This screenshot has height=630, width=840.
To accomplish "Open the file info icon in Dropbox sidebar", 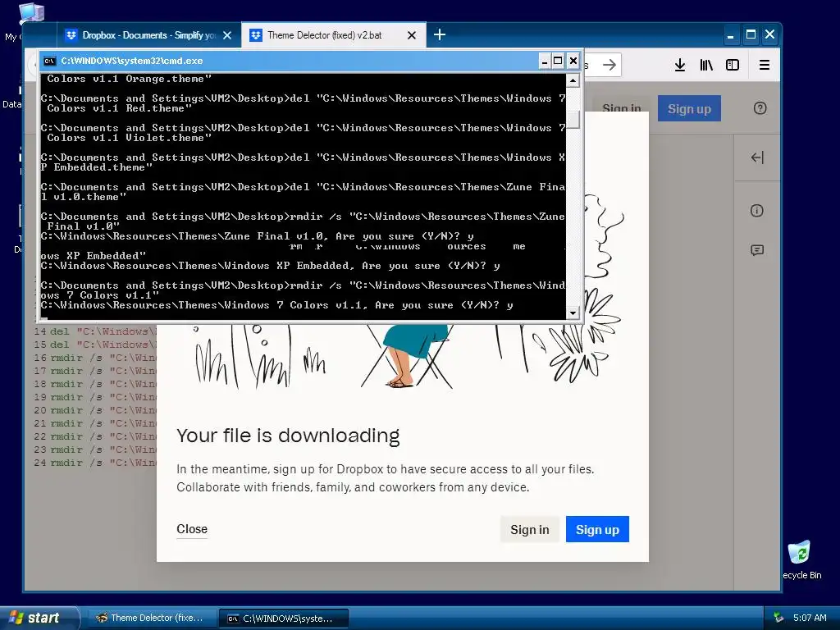I will click(x=757, y=211).
